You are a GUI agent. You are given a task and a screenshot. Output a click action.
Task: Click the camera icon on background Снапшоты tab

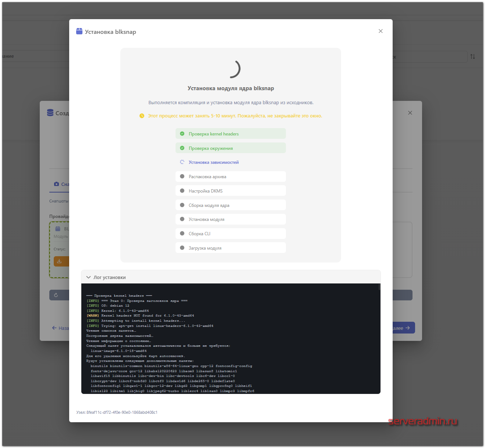click(56, 184)
